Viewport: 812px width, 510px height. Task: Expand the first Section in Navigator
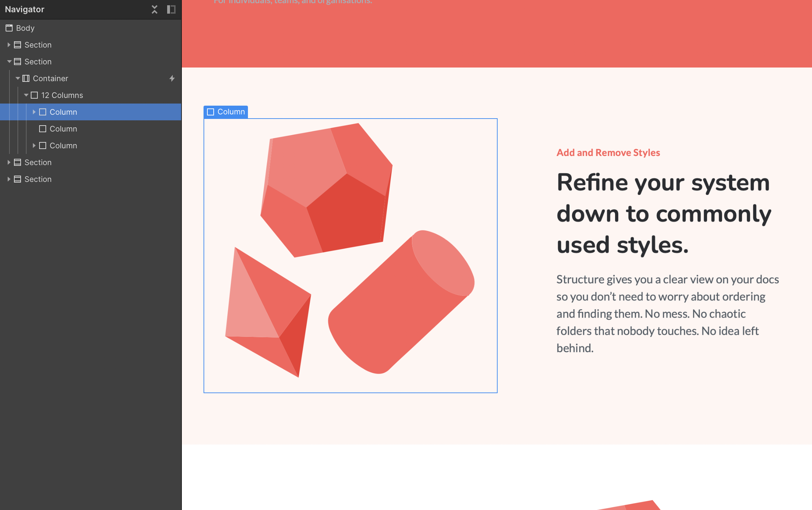[9, 45]
